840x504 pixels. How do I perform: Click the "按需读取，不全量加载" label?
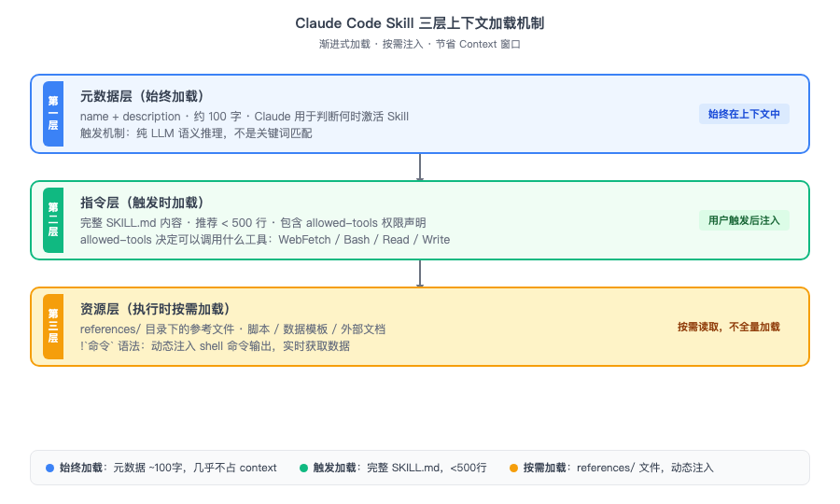click(729, 327)
